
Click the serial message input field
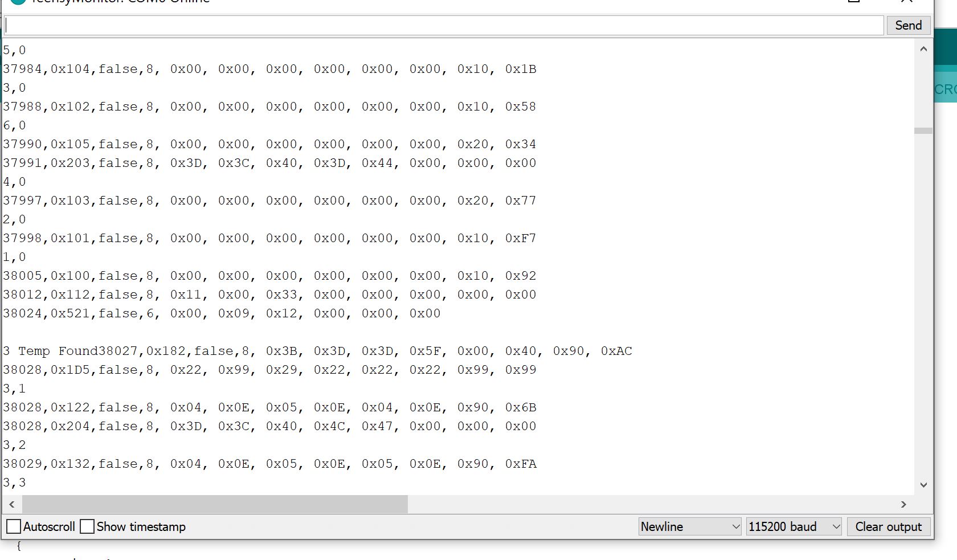click(443, 26)
